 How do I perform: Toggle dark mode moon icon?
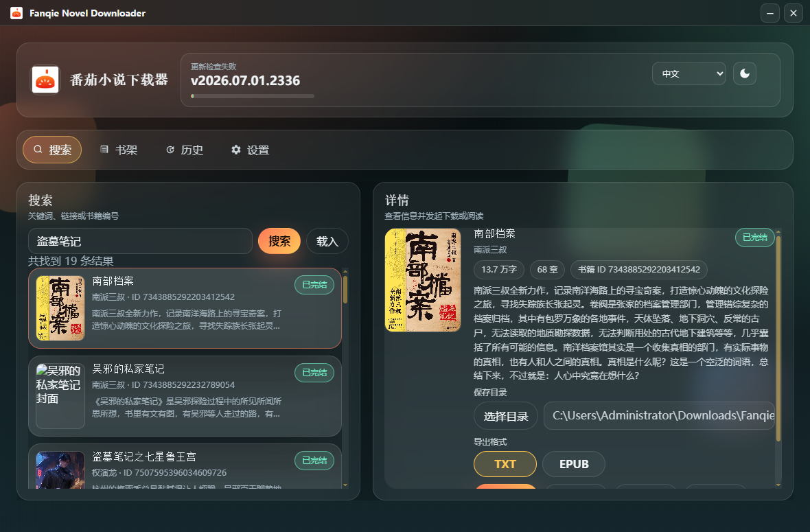[744, 73]
